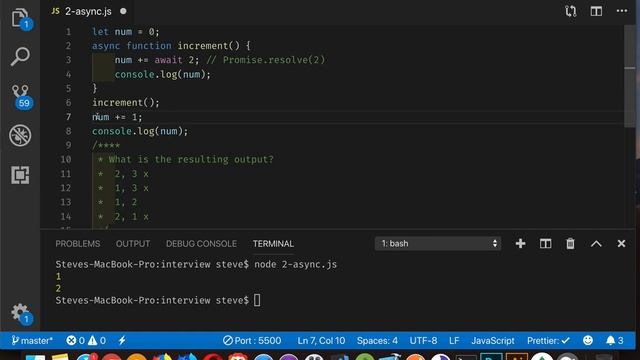Open notifications bell with 3 alerts
The width and height of the screenshot is (640, 360).
[614, 340]
